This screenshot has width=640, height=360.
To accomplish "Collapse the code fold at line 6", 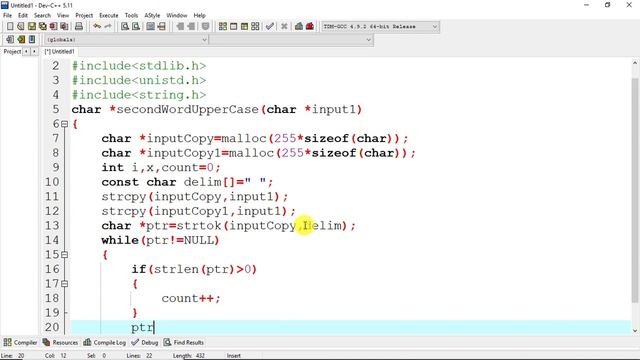I will coord(64,124).
